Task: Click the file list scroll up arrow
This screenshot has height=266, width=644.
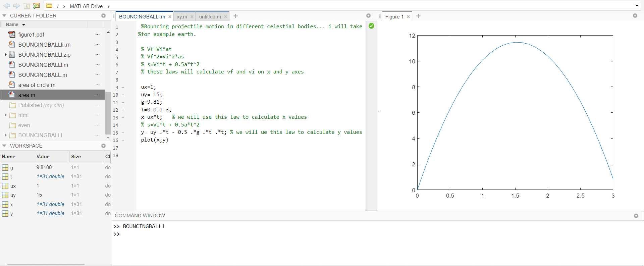Action: tap(108, 32)
